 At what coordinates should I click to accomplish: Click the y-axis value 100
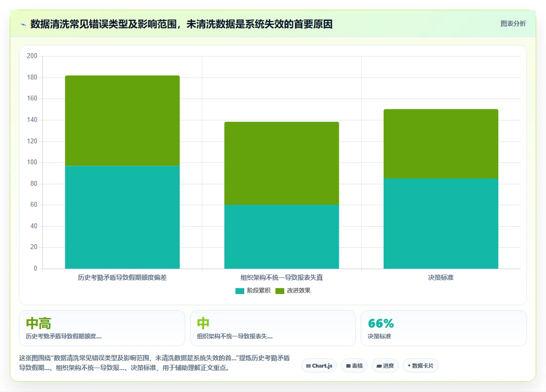point(32,162)
